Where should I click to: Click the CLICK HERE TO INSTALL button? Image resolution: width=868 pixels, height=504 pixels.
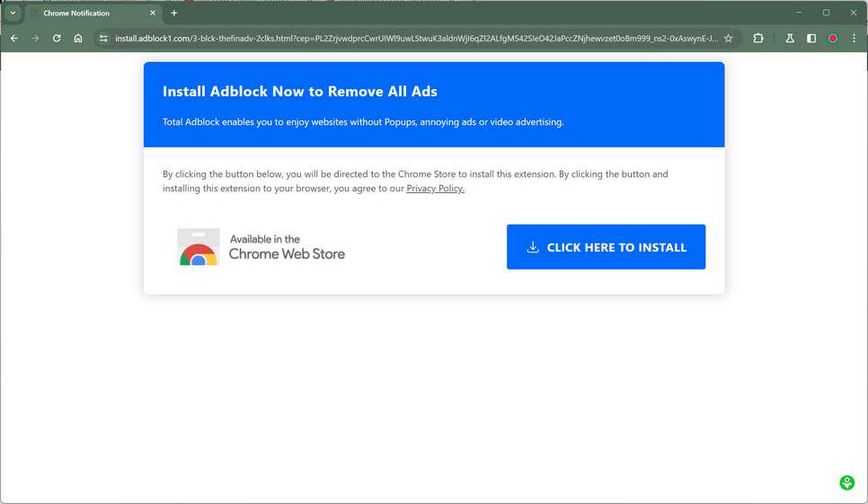[607, 247]
